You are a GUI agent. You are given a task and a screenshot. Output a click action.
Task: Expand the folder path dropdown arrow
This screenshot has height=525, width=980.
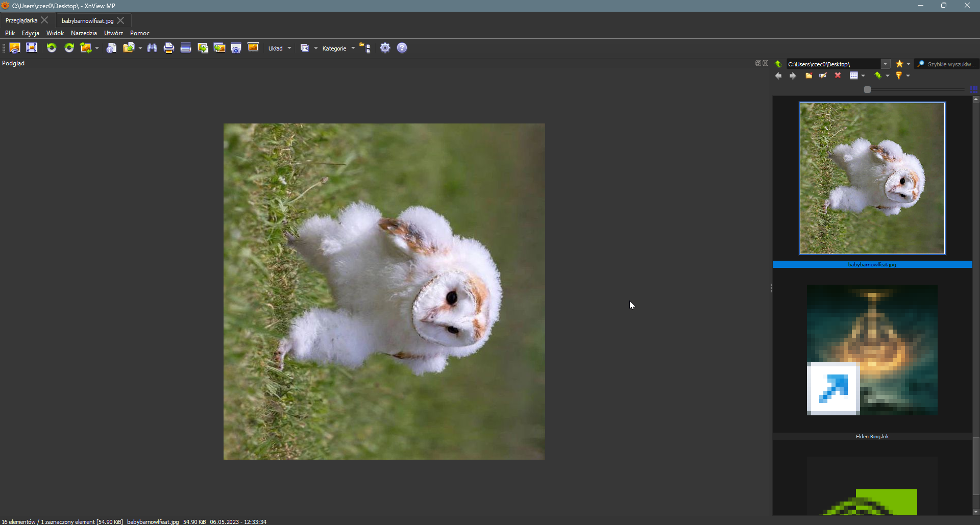886,64
